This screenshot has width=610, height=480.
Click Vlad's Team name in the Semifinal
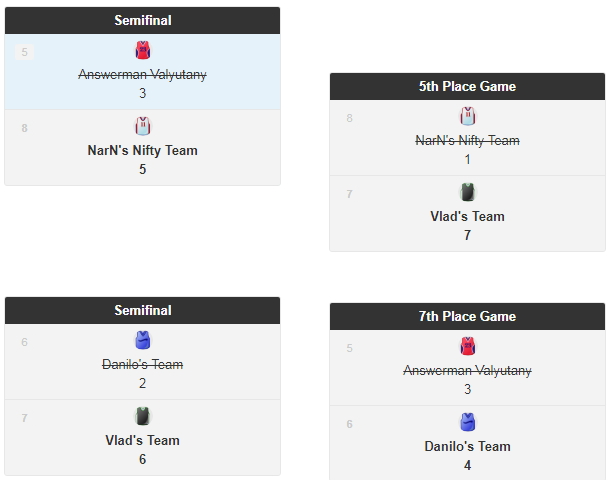click(142, 441)
